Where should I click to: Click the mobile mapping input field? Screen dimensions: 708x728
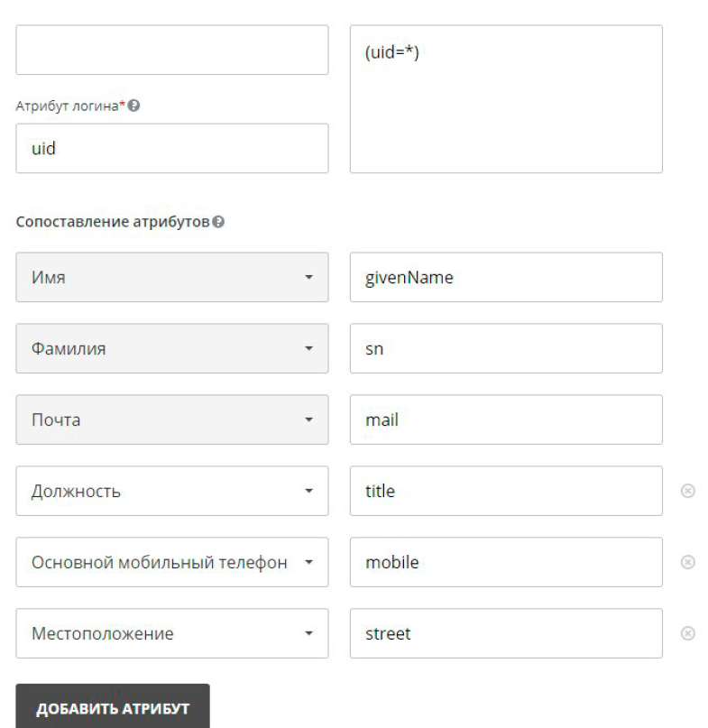506,562
